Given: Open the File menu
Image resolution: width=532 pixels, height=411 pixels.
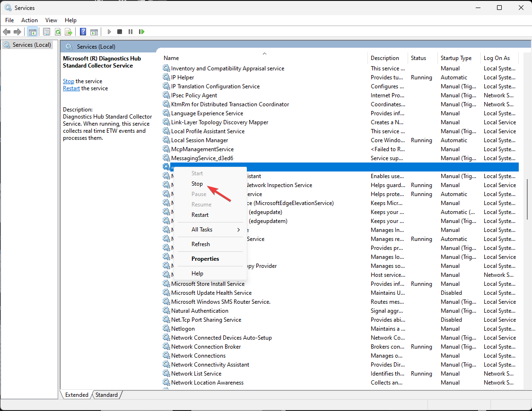Looking at the screenshot, I should point(9,20).
